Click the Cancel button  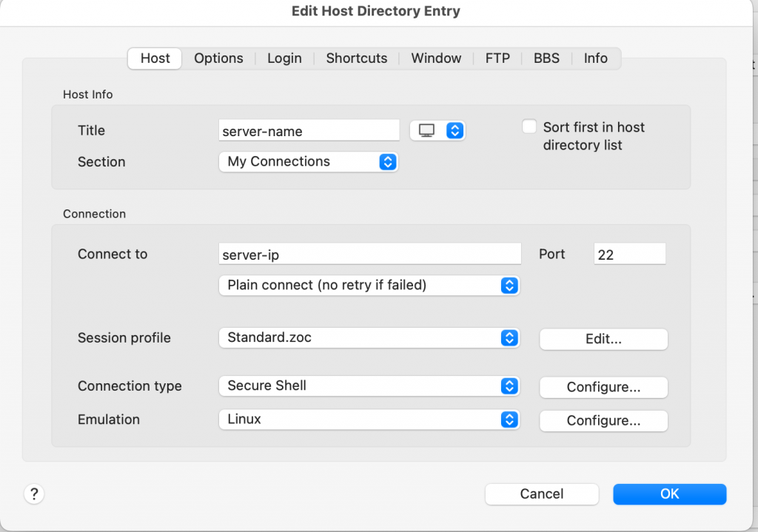click(x=541, y=494)
